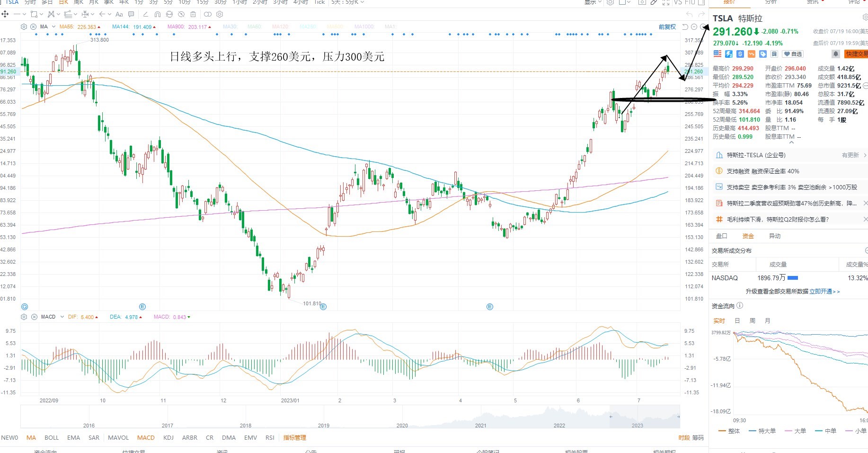Image resolution: width=868 pixels, height=453 pixels.
Task: Hide all drawings with the eye-slash icon
Action: [x=181, y=14]
